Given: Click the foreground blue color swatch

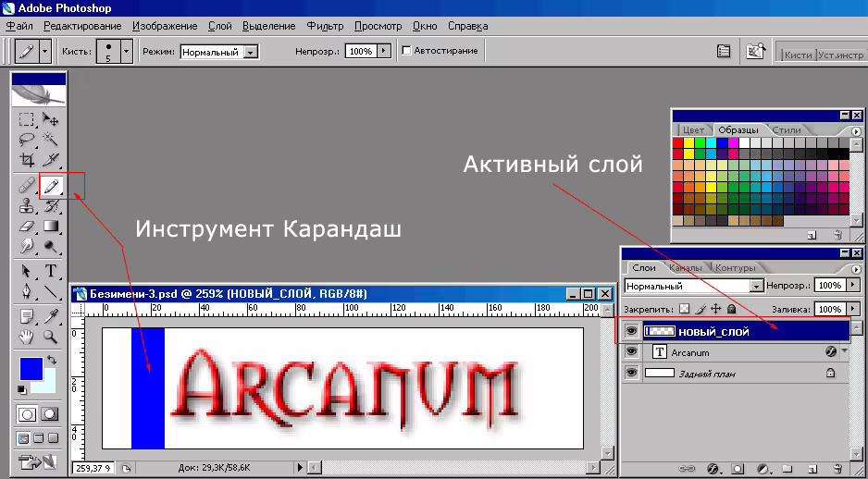Looking at the screenshot, I should click(x=31, y=369).
